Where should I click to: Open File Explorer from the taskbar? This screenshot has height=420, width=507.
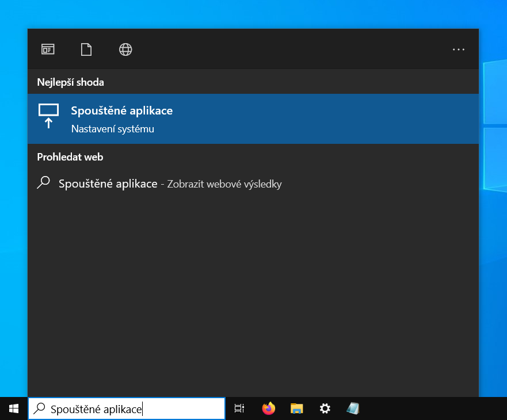[x=296, y=408]
